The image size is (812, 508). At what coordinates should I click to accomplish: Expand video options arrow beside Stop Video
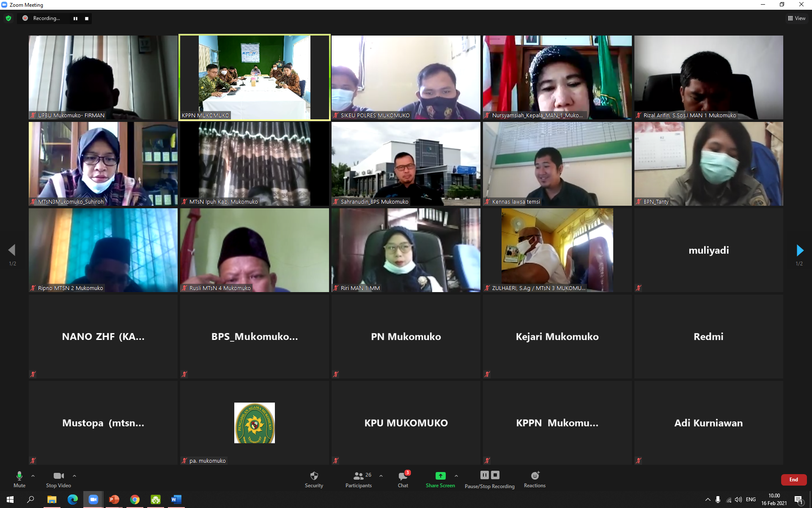click(x=74, y=476)
